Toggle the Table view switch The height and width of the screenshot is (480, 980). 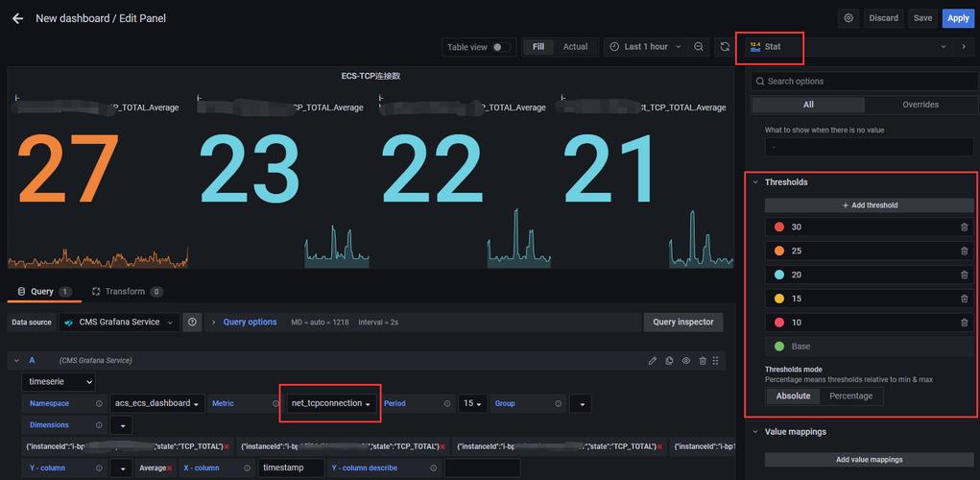tap(501, 47)
